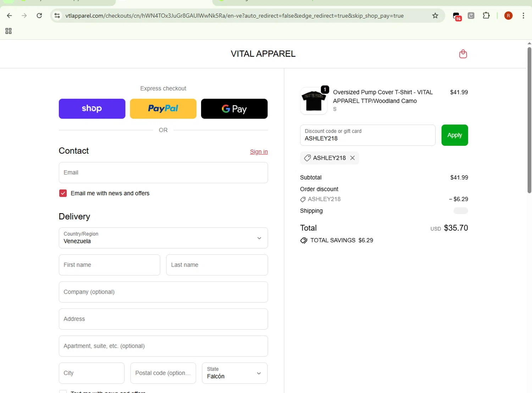Open the Extensions puzzle menu
This screenshot has width=532, height=393.
point(486,16)
